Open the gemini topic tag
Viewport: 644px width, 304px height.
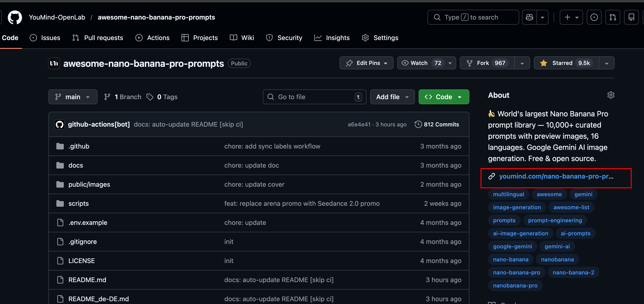(583, 194)
